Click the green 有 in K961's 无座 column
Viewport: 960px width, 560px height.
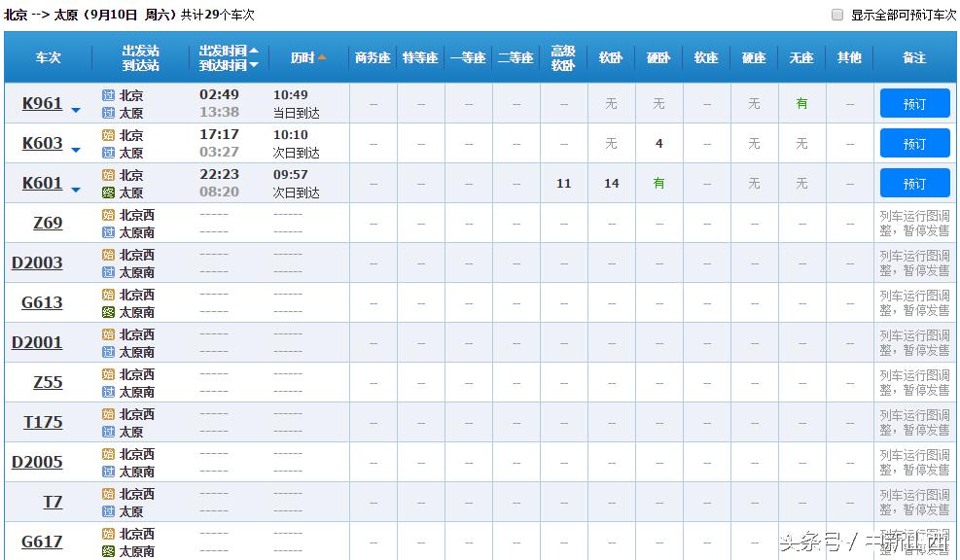(x=800, y=103)
